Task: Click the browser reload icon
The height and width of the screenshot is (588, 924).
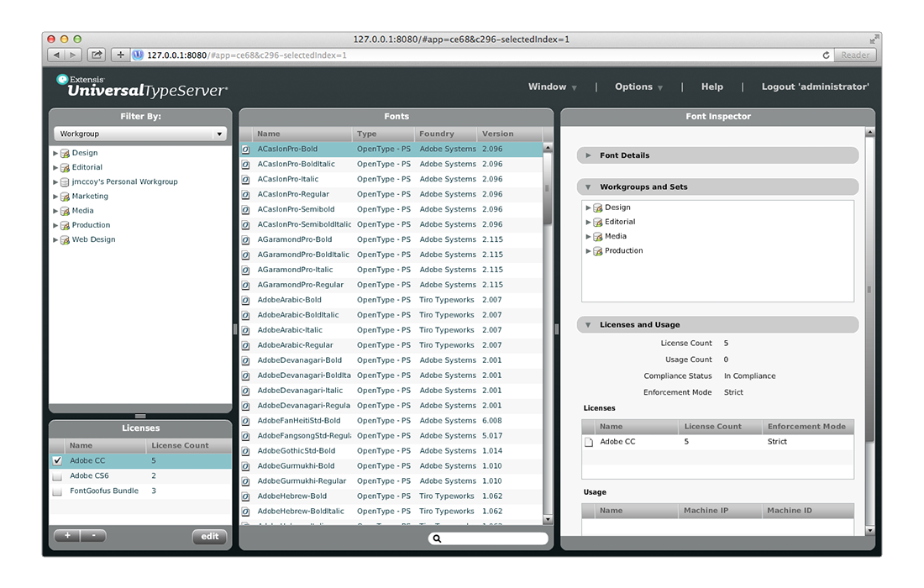Action: pos(826,55)
